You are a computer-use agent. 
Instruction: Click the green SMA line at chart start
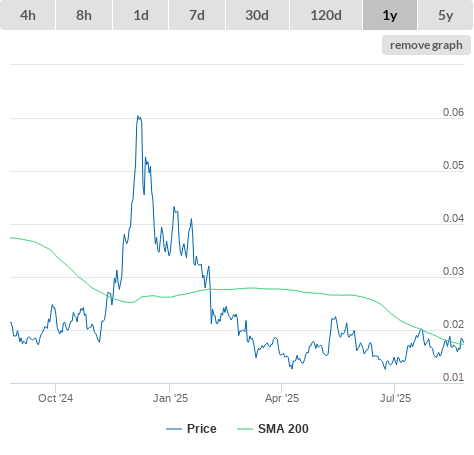coord(11,238)
